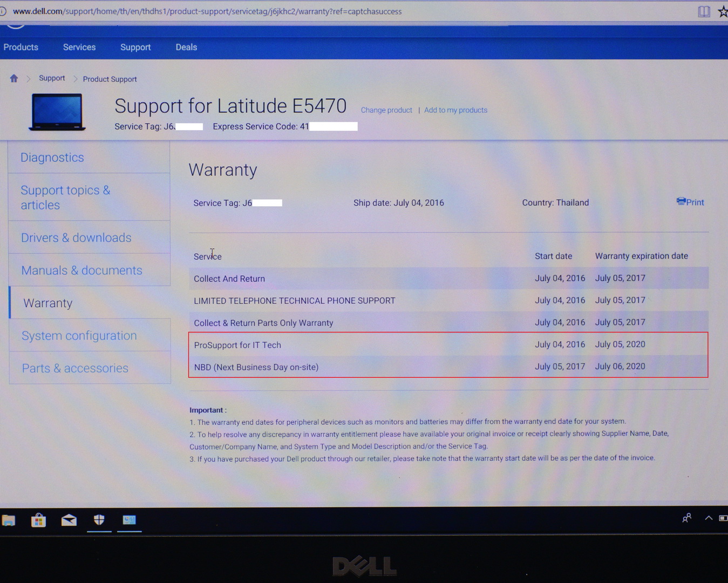Image resolution: width=728 pixels, height=583 pixels.
Task: Click the Important notes heading
Action: [208, 410]
